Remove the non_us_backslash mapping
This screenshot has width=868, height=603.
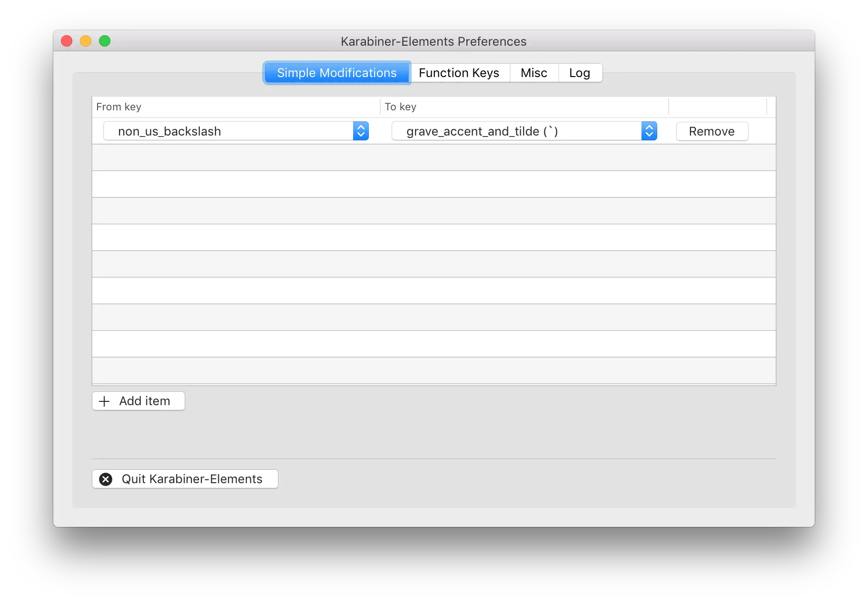coord(711,131)
